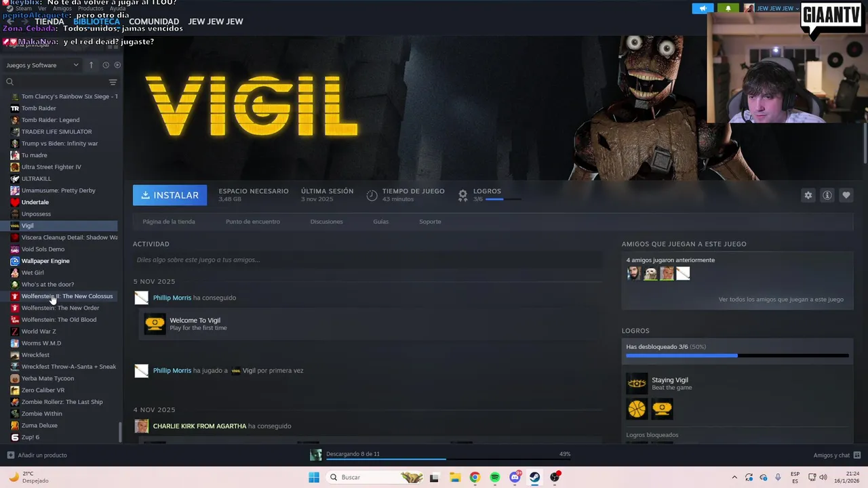Select Wallpaper Engine in library list
Screen dimensions: 868x488
click(45, 261)
